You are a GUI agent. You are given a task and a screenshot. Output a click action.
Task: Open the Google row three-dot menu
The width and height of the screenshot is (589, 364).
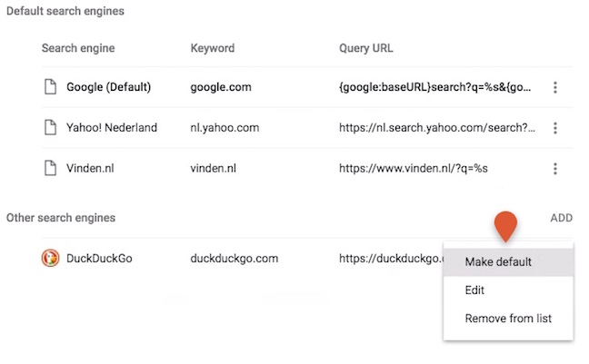tap(554, 87)
